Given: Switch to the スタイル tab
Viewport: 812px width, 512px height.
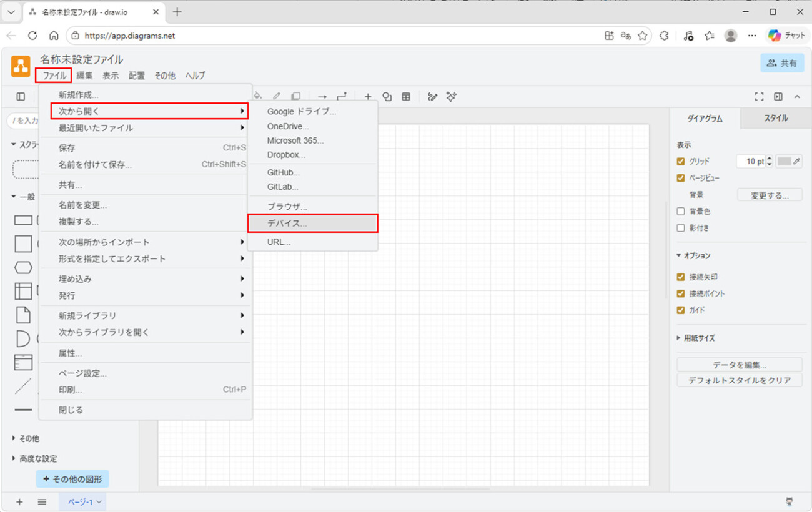Looking at the screenshot, I should [776, 118].
